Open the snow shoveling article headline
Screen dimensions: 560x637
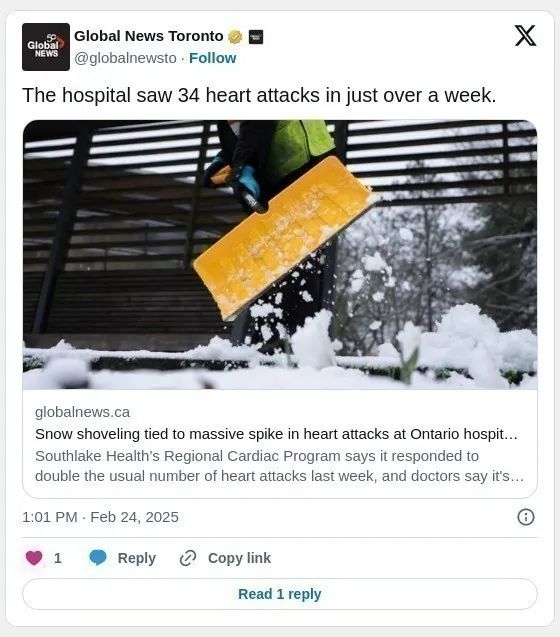click(276, 434)
